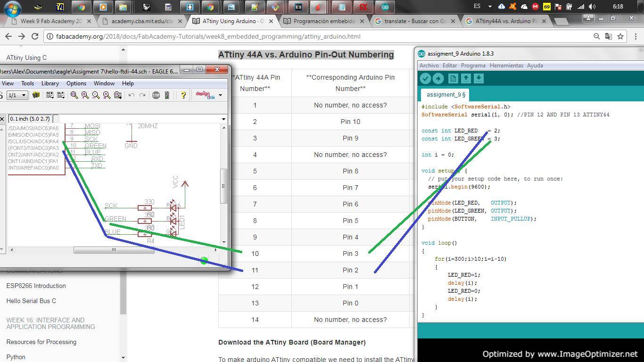Open the Options menu in EAGLE

76,83
